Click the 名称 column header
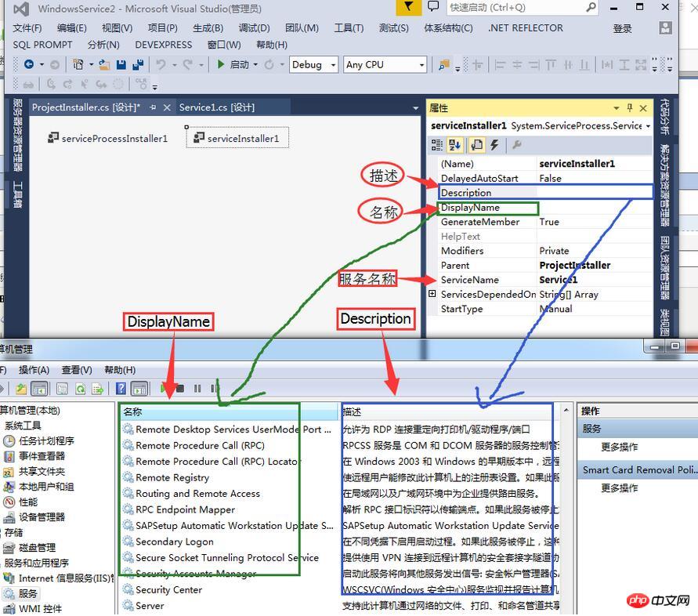The height and width of the screenshot is (616, 698). point(230,412)
